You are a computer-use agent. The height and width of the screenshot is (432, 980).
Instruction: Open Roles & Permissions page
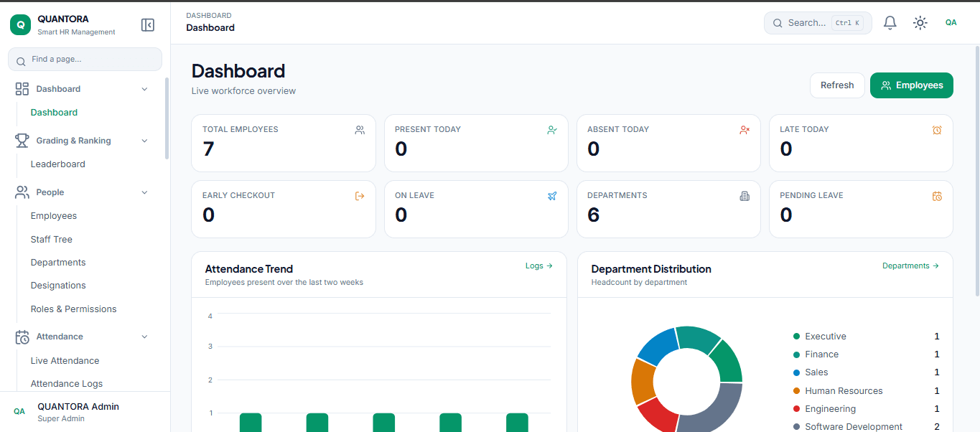click(73, 309)
